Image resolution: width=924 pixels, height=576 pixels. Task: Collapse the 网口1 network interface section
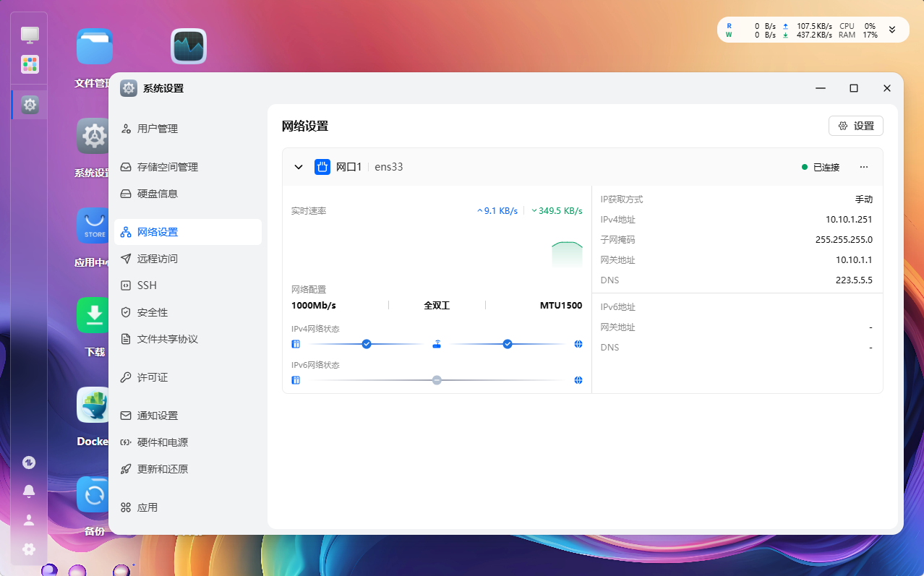298,167
